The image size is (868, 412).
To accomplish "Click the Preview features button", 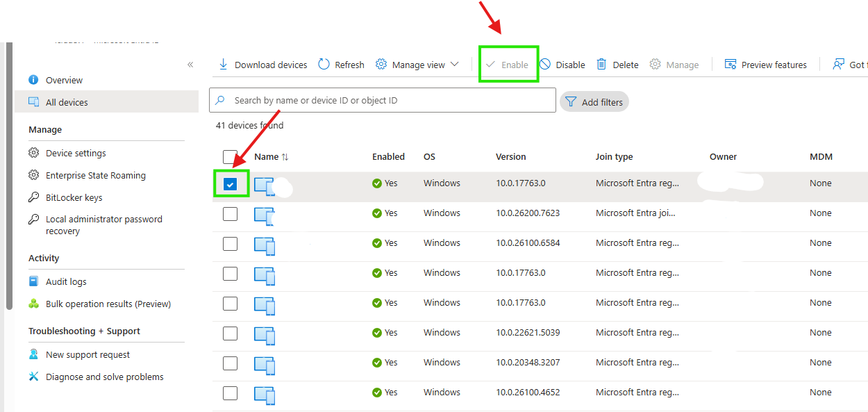I will coord(765,65).
